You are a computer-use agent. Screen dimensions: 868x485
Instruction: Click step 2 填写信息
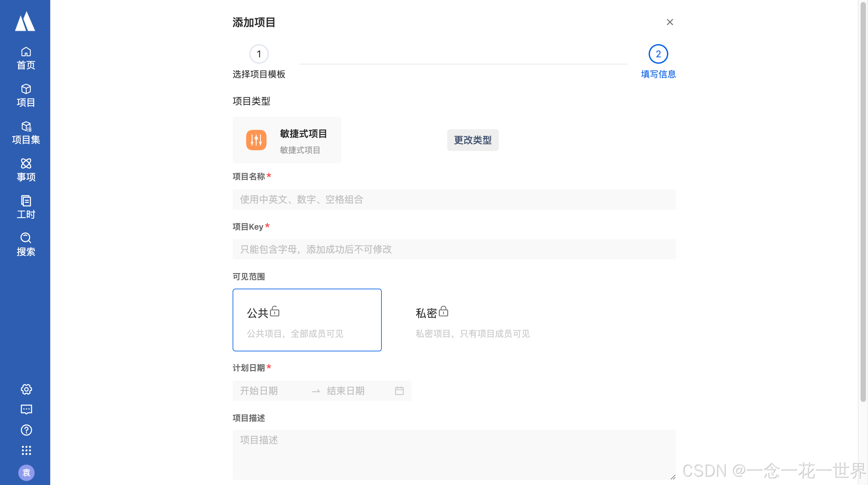(658, 54)
